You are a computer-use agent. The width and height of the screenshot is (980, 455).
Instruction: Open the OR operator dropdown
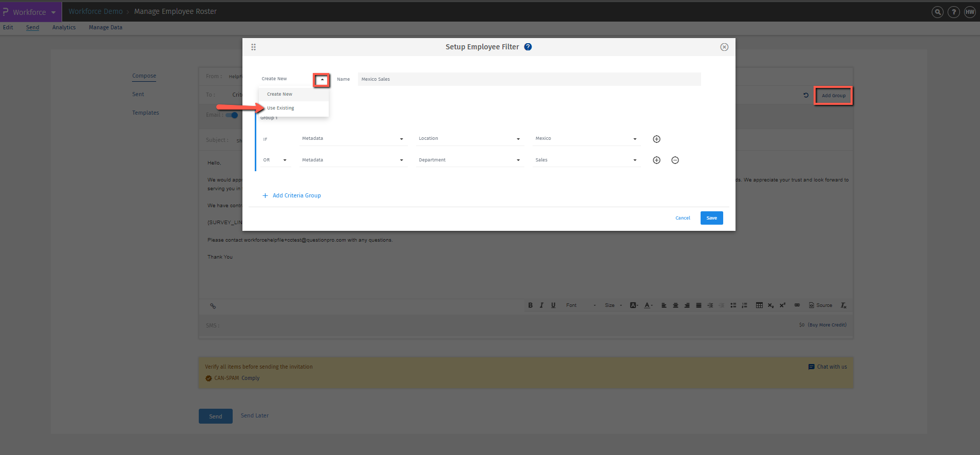point(276,160)
